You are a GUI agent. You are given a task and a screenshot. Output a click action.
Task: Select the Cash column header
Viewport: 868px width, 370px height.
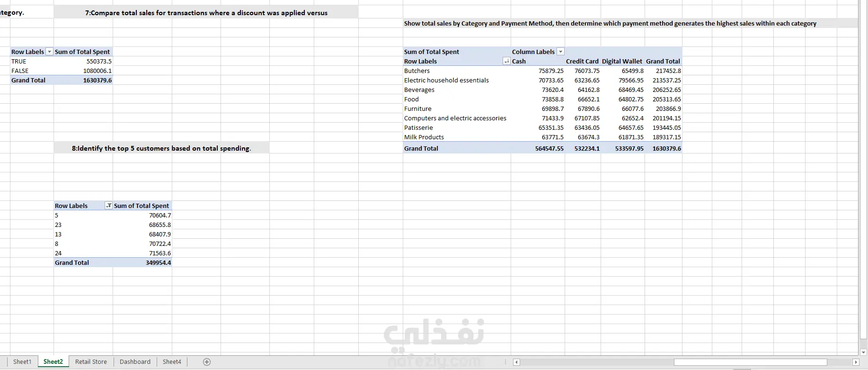pos(538,61)
